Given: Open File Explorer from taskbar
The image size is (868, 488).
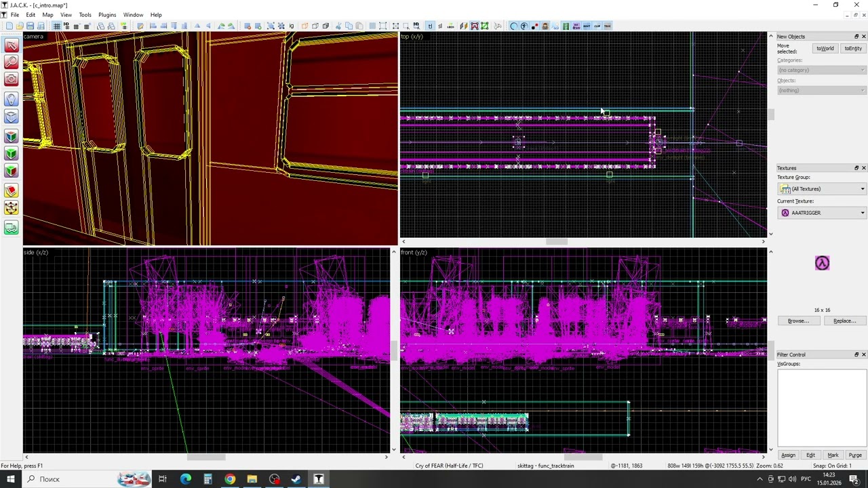Looking at the screenshot, I should point(252,479).
